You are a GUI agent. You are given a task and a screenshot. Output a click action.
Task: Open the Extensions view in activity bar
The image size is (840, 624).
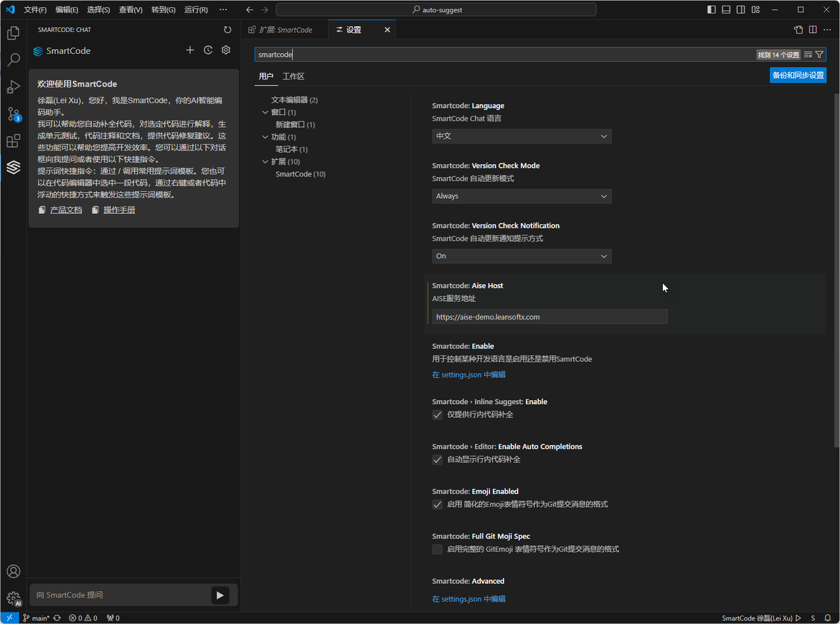point(13,141)
